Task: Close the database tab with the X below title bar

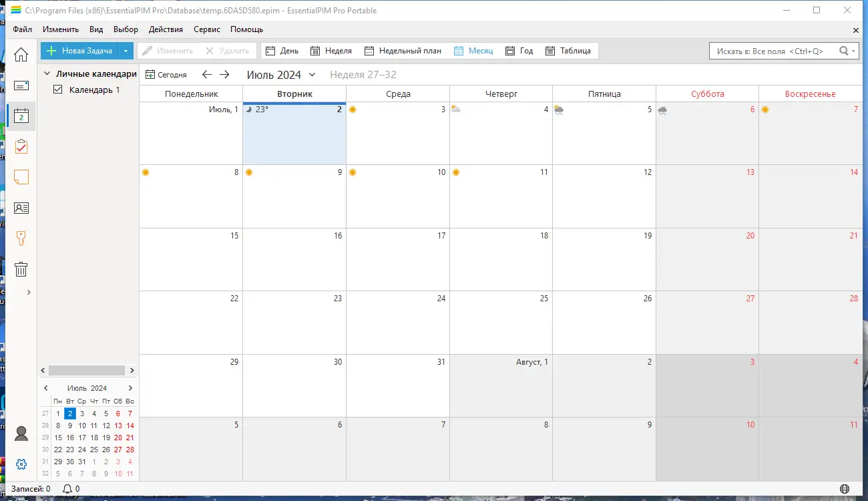Action: (856, 30)
